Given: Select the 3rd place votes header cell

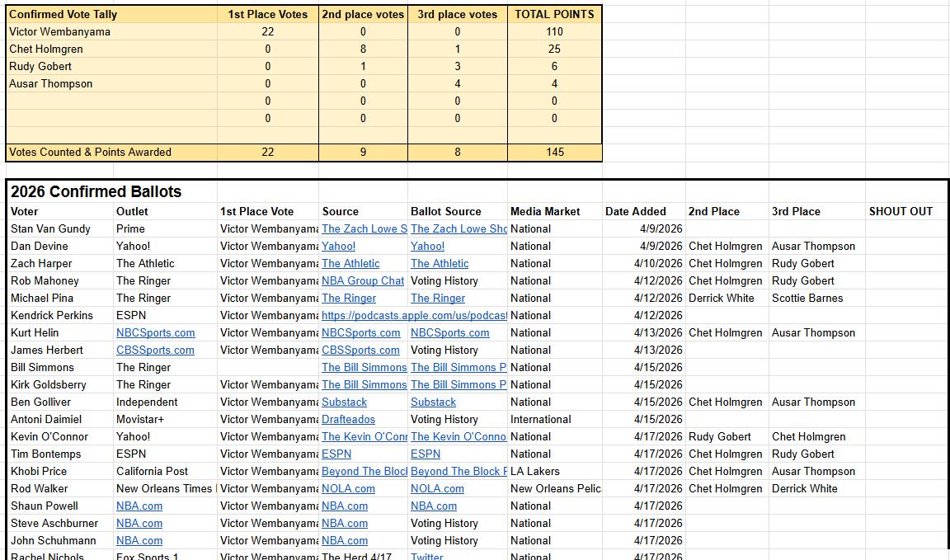Looking at the screenshot, I should pos(458,14).
